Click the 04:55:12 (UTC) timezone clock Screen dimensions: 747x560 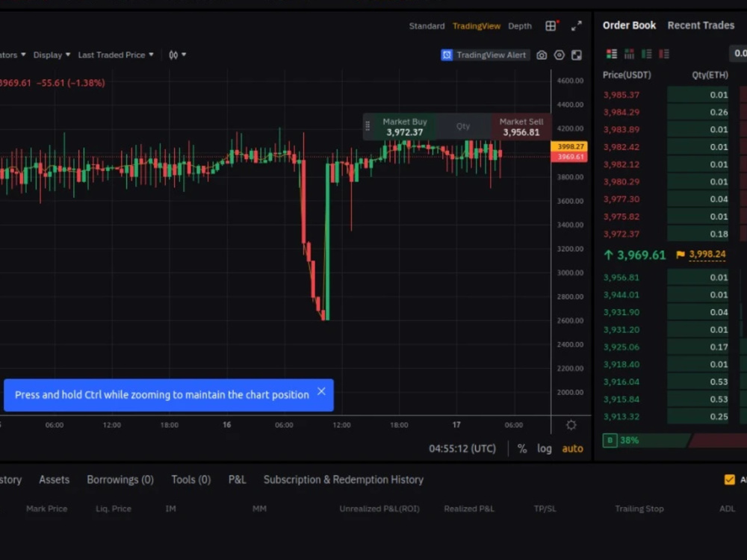click(x=462, y=449)
